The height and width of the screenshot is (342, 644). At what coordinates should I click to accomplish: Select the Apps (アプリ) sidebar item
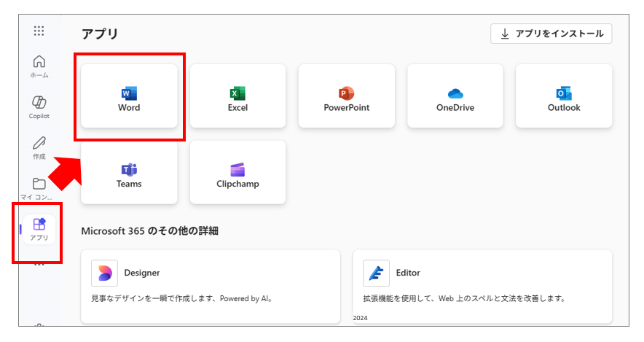[x=39, y=230]
